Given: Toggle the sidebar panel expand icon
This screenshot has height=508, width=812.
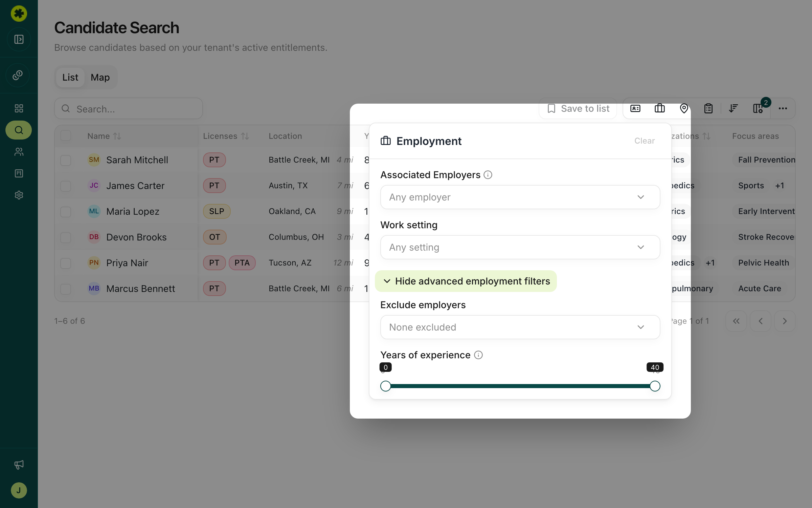Looking at the screenshot, I should click(x=19, y=39).
